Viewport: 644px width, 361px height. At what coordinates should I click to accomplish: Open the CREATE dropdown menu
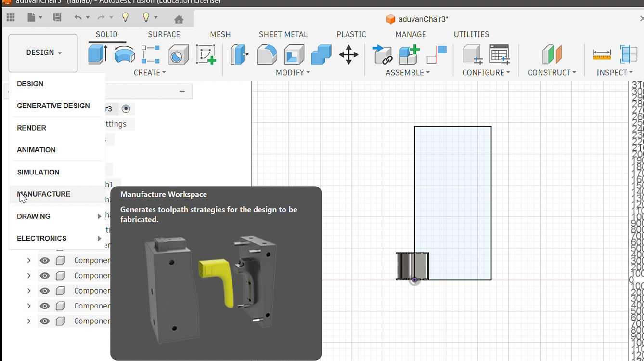149,73
